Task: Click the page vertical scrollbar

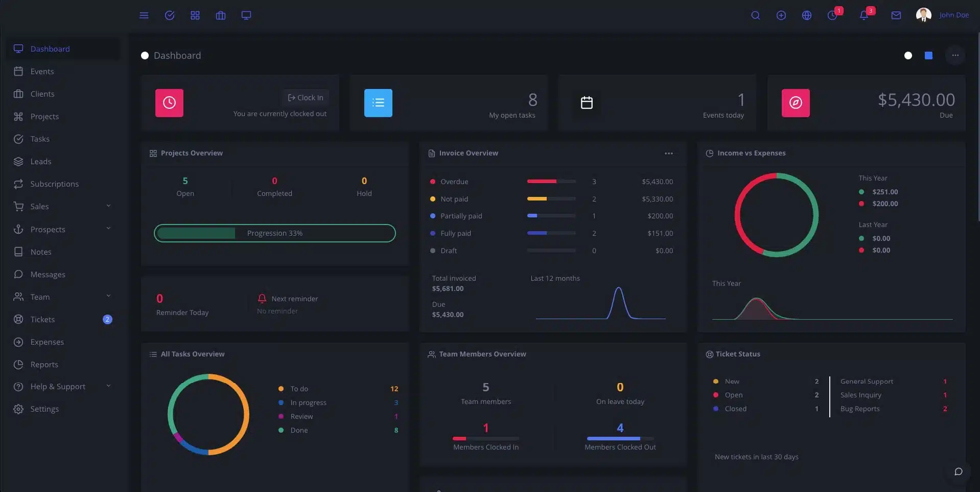Action: pos(978,128)
